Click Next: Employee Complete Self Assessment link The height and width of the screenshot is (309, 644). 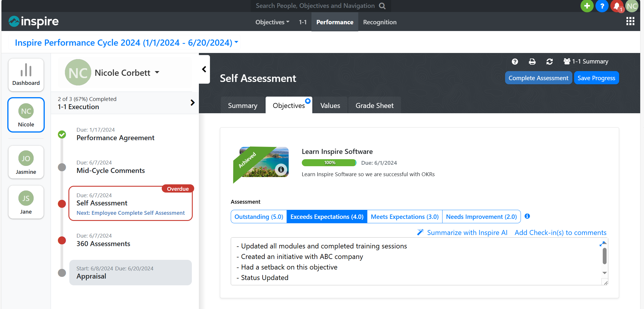(x=130, y=213)
